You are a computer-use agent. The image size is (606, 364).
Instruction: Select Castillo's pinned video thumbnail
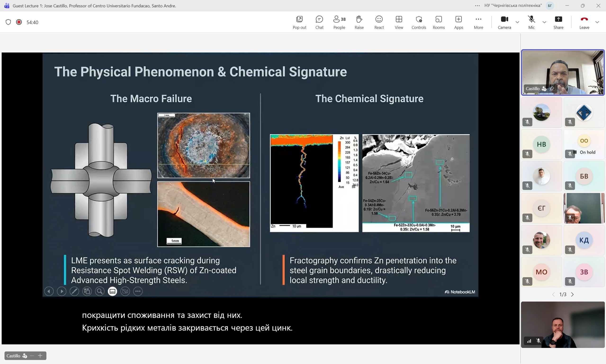[x=562, y=72]
